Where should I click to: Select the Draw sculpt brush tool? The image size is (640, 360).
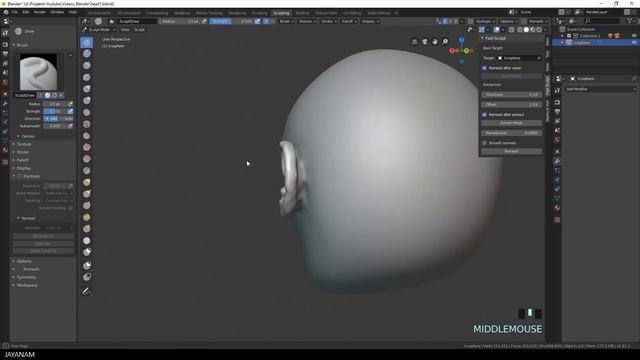pos(87,42)
